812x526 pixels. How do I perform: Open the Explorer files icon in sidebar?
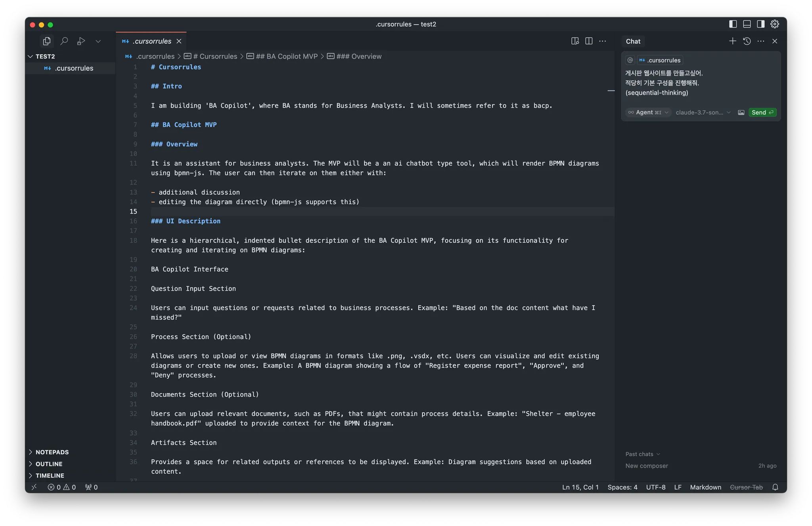tap(47, 41)
